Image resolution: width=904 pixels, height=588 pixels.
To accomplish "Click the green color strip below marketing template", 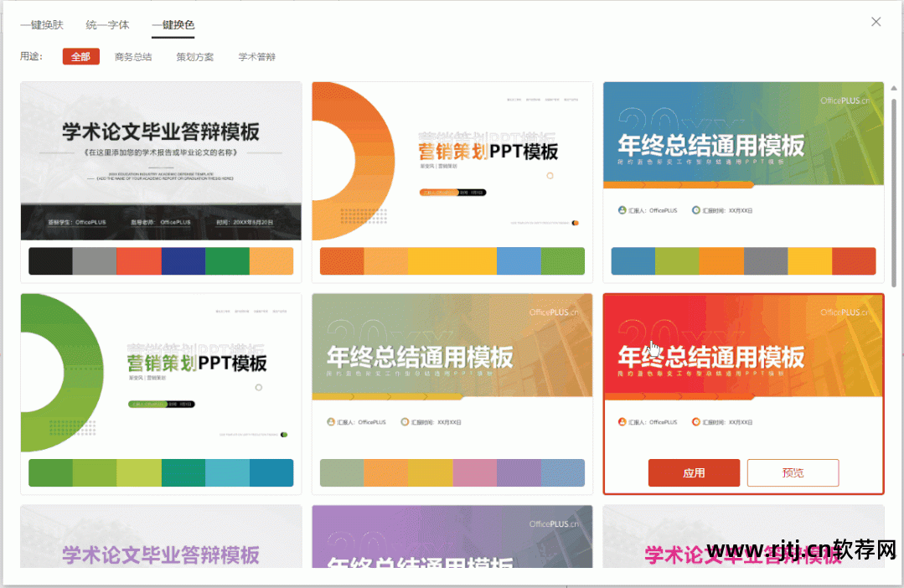I will pyautogui.click(x=160, y=473).
